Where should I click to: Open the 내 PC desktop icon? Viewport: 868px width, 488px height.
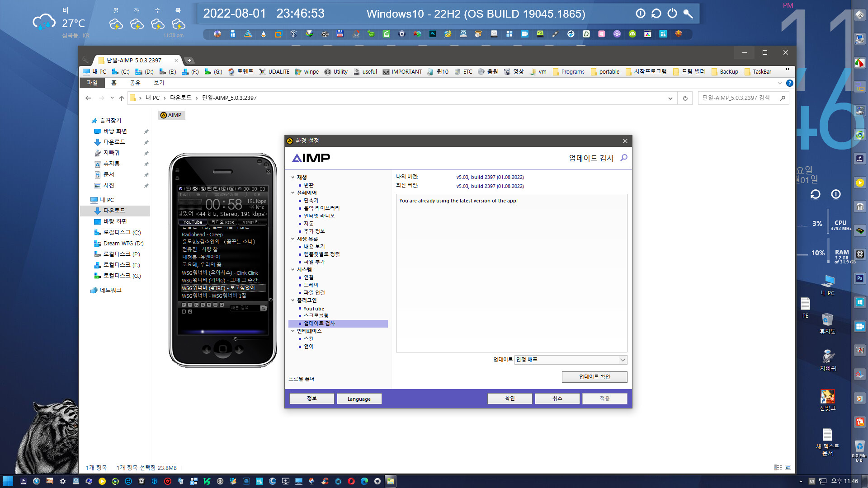(x=828, y=285)
